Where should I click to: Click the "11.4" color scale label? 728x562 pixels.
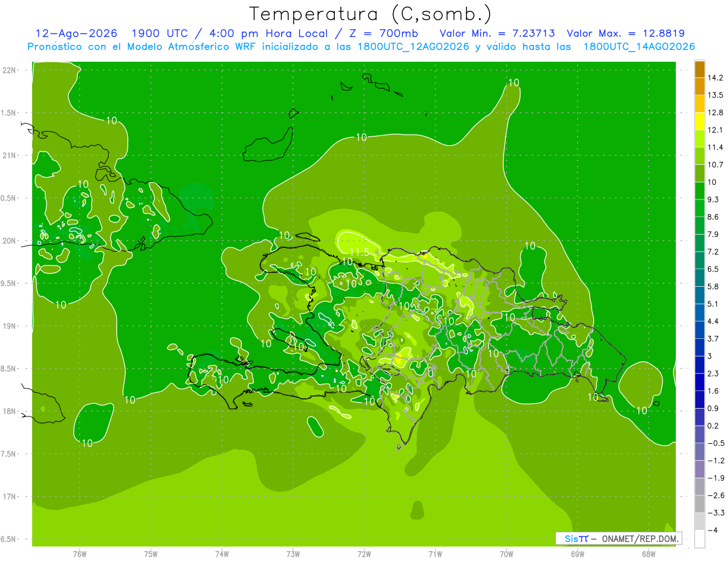coord(716,147)
